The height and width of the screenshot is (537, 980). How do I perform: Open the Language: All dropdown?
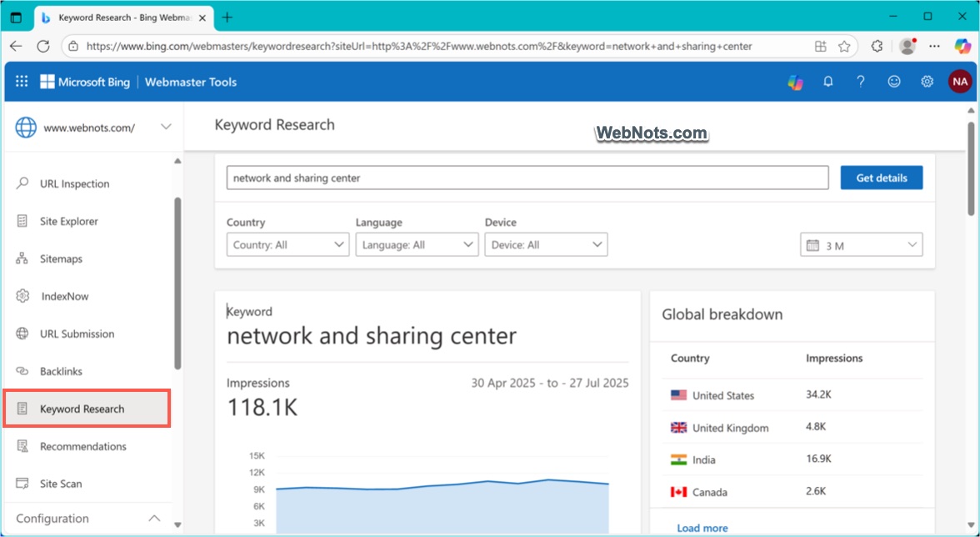417,244
